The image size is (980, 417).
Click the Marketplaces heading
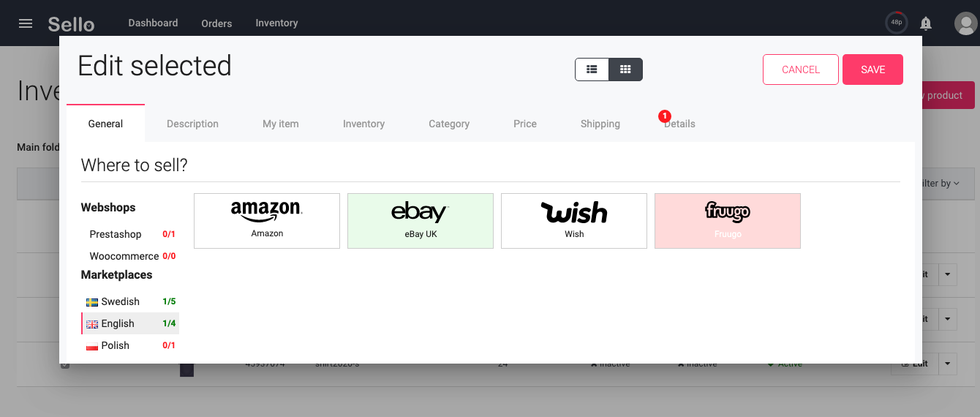117,275
